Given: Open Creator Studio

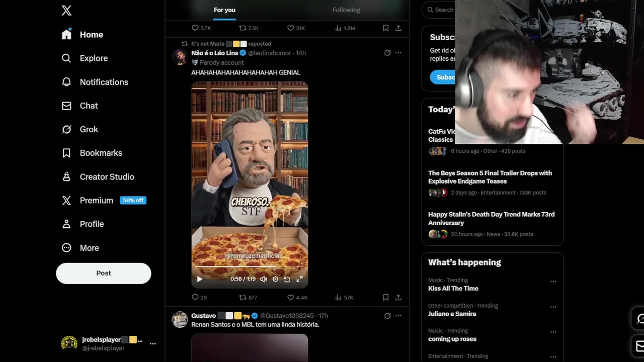Looking at the screenshot, I should coord(98,176).
